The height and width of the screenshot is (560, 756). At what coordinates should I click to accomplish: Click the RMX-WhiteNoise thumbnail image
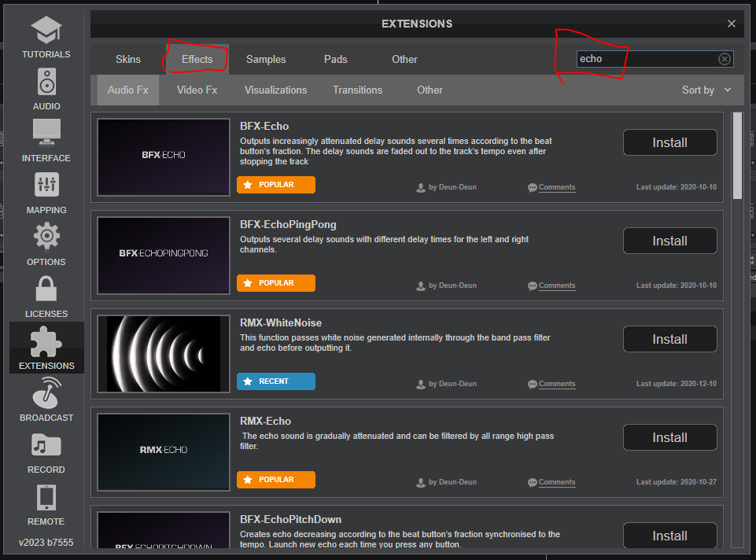click(x=164, y=354)
